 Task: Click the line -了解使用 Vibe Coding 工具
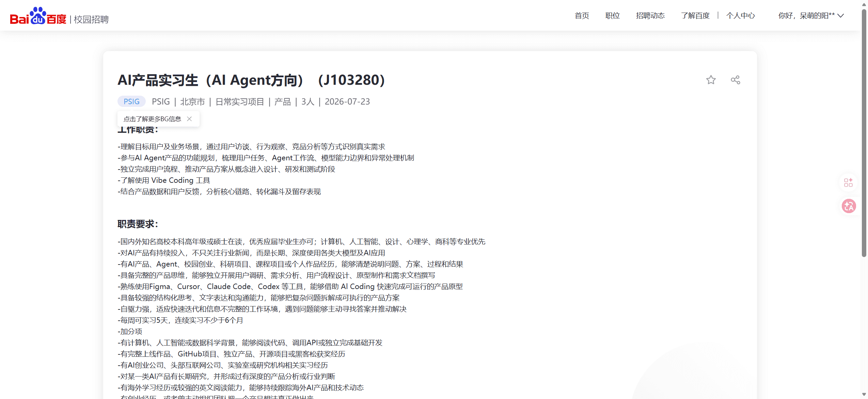pyautogui.click(x=164, y=180)
